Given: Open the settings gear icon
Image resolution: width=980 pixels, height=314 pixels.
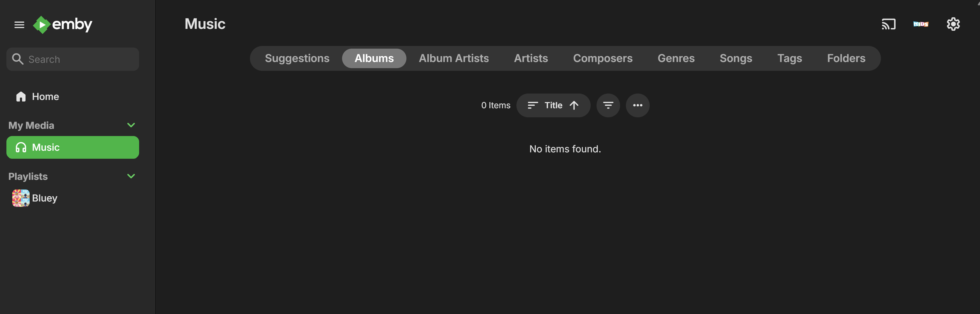Looking at the screenshot, I should (953, 24).
